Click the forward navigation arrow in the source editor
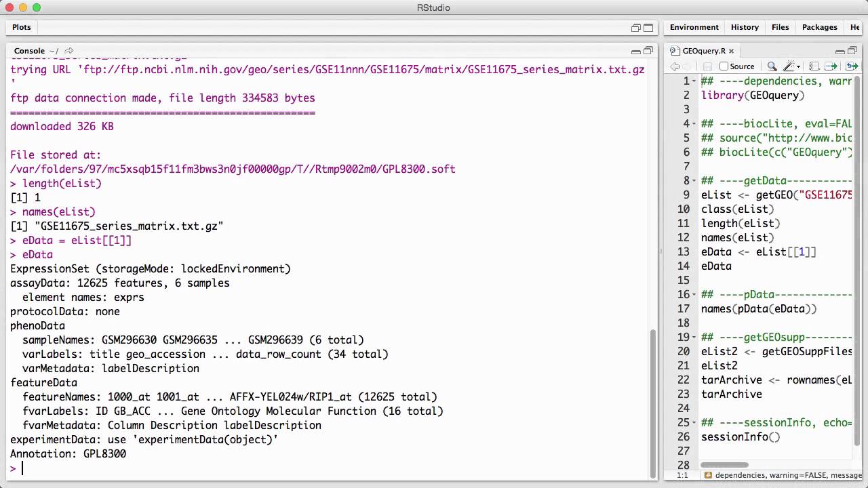The width and height of the screenshot is (868, 488). pos(687,66)
